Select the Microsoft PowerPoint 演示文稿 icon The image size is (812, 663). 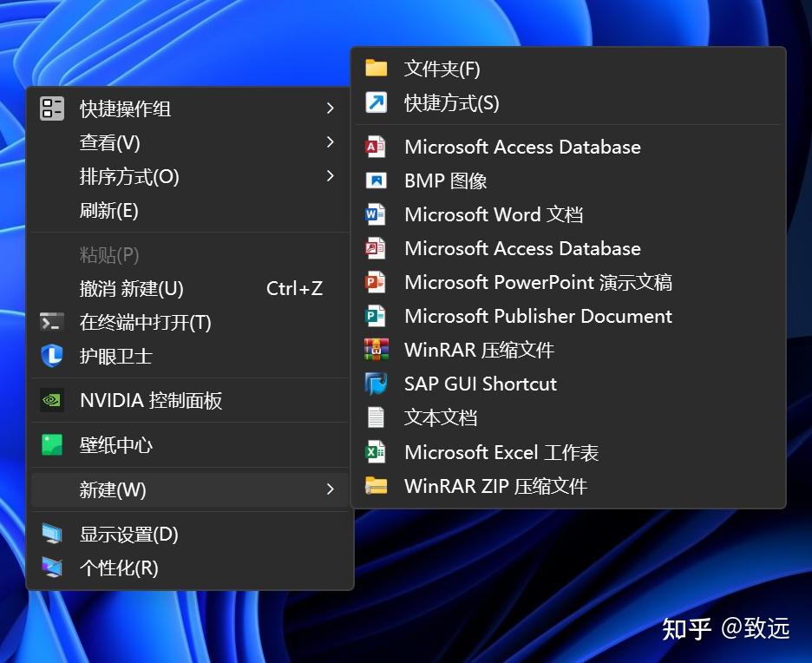[x=376, y=282]
